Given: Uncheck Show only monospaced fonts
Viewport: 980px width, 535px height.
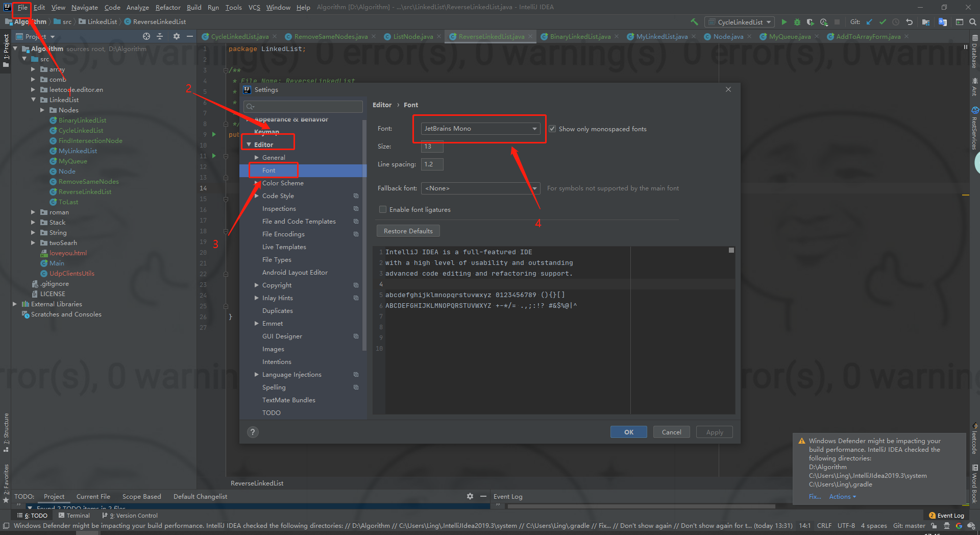Looking at the screenshot, I should pos(552,129).
